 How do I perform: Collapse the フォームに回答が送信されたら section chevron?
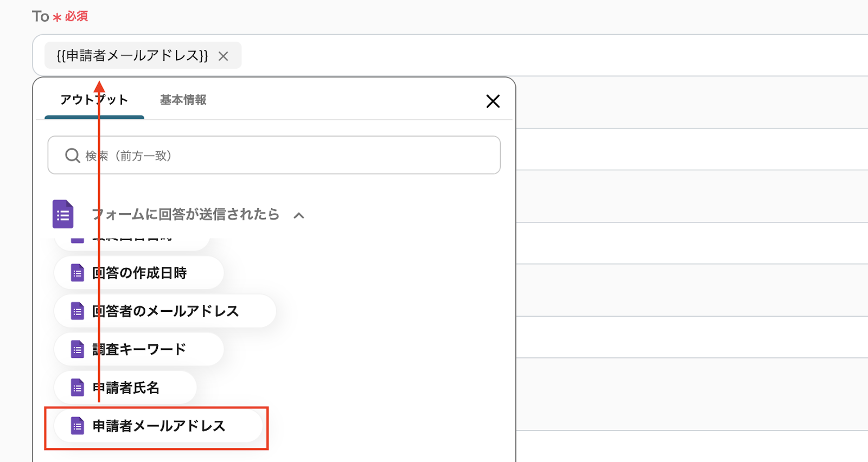(x=299, y=215)
